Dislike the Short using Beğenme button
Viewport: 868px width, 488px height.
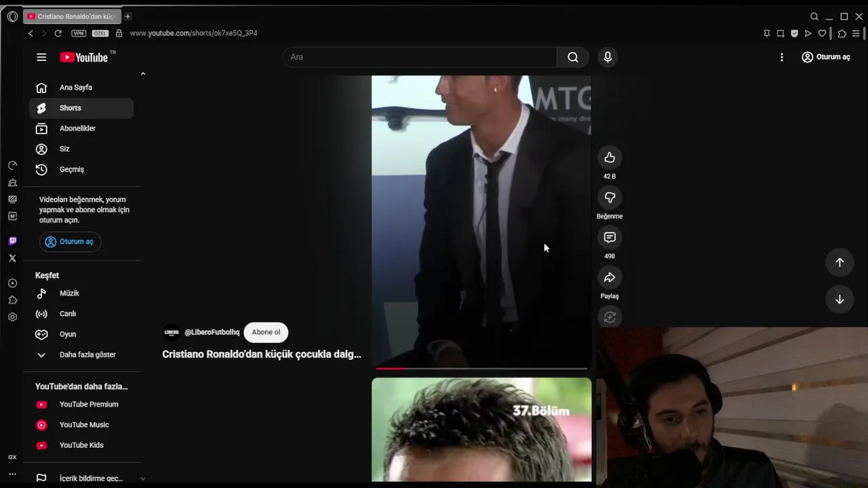(610, 197)
